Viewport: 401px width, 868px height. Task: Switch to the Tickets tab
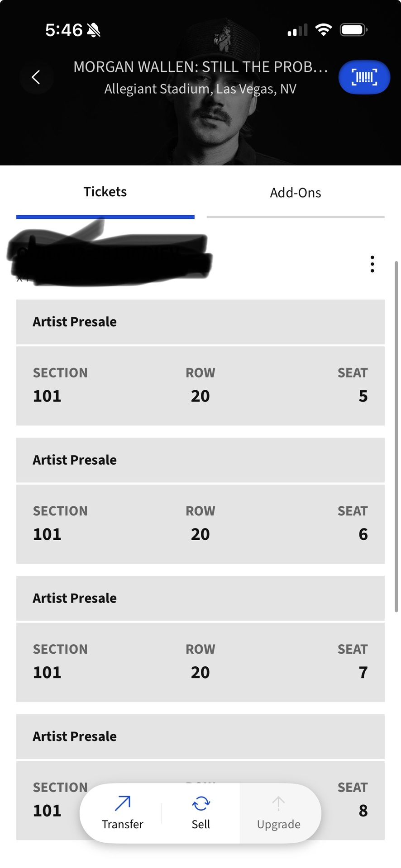pos(105,192)
